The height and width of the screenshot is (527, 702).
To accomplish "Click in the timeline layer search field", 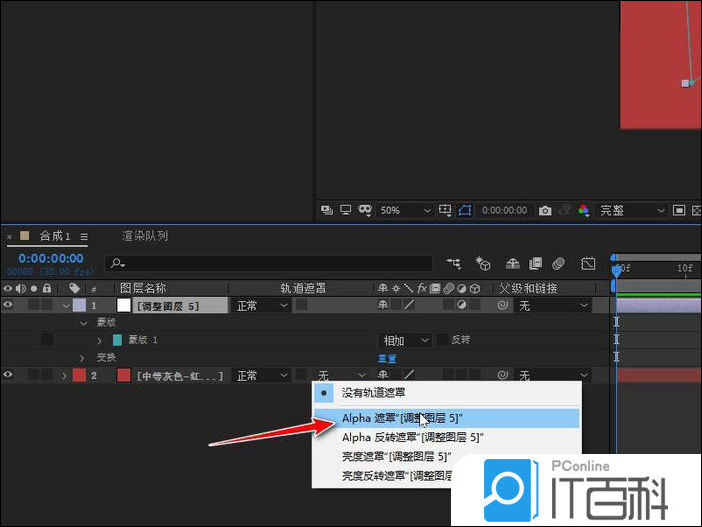I will pos(269,263).
